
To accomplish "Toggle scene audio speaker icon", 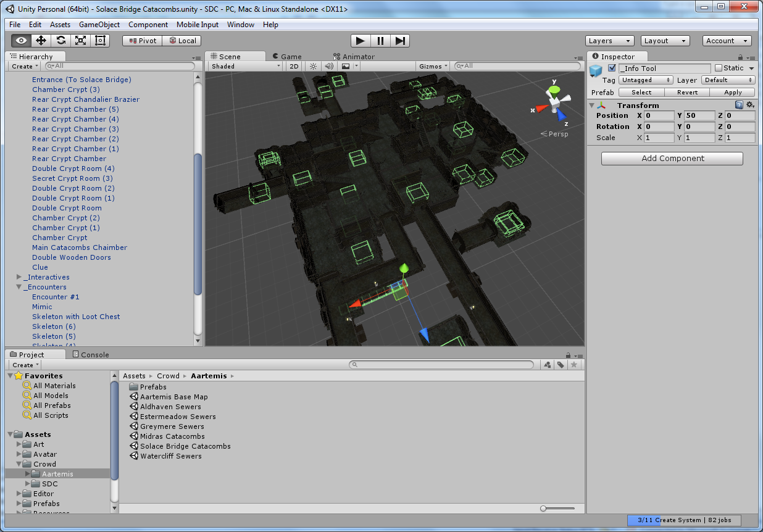I will point(329,66).
